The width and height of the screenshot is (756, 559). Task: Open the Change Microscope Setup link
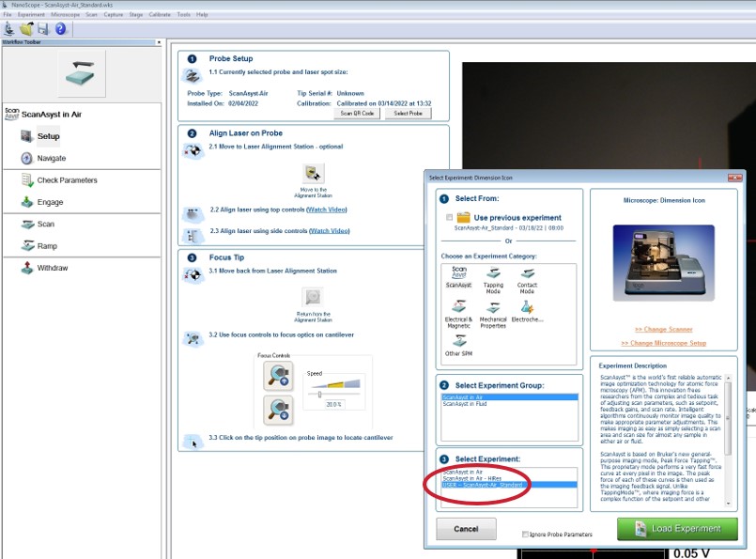(x=664, y=343)
